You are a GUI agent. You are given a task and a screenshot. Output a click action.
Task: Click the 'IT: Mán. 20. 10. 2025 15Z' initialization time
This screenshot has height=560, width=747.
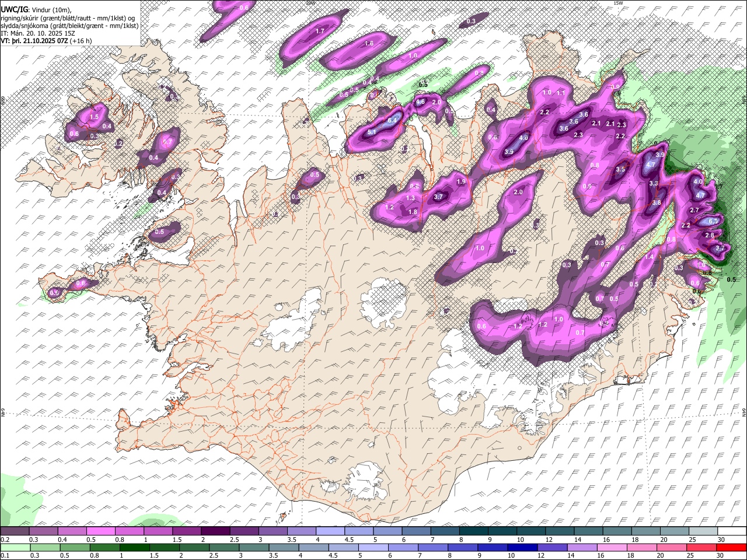point(37,33)
